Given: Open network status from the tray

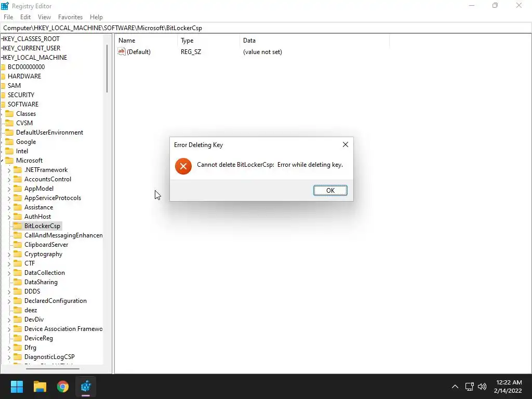Looking at the screenshot, I should (x=469, y=387).
